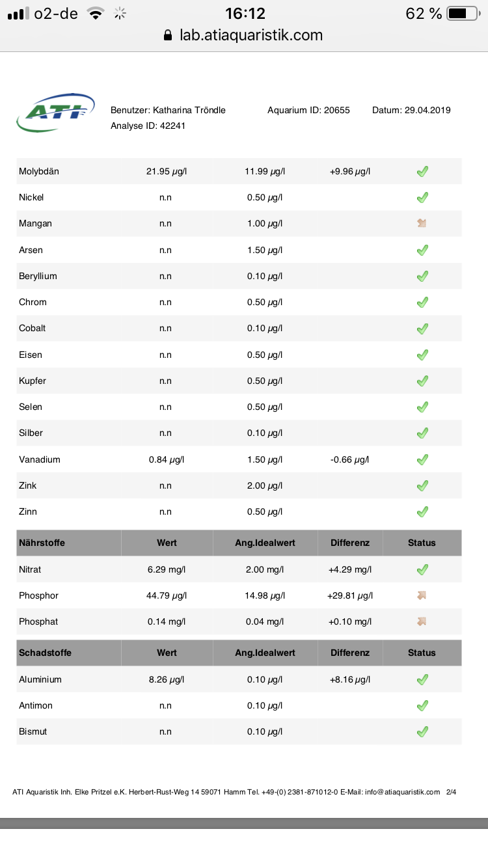Click the Phosphat orange arrow status icon
The height and width of the screenshot is (868, 488).
pyautogui.click(x=422, y=621)
